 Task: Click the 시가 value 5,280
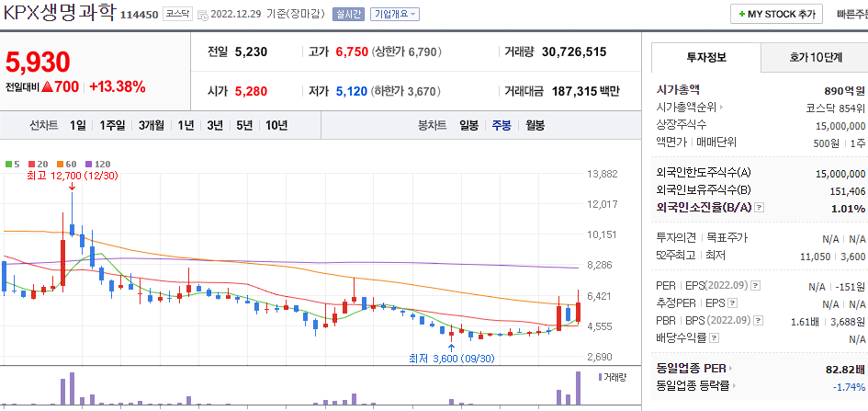(252, 91)
